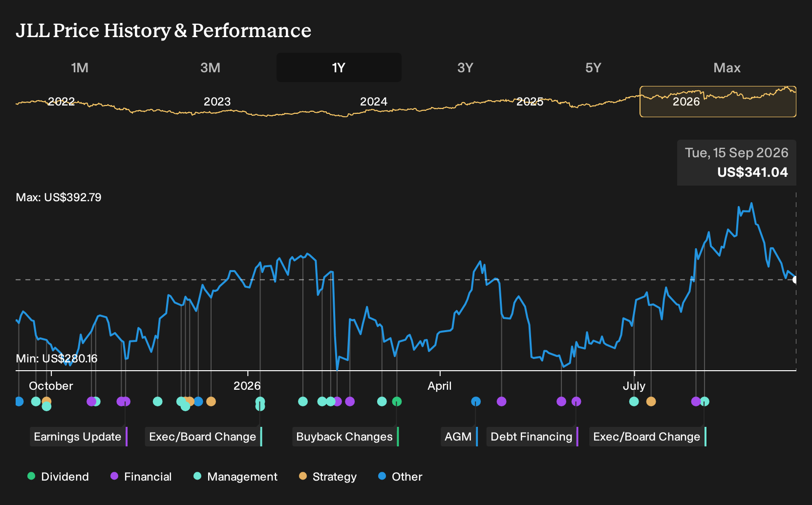Viewport: 812px width, 505px height.
Task: Show the Max price history range
Action: pos(727,67)
